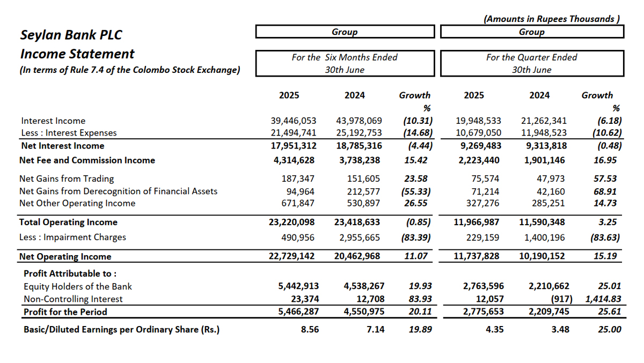Click the 'For the Six Months Ended' header box

[345, 63]
